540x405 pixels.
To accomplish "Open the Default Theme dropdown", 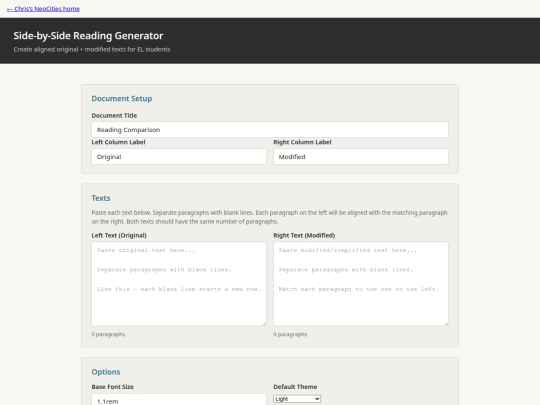I will tap(297, 399).
